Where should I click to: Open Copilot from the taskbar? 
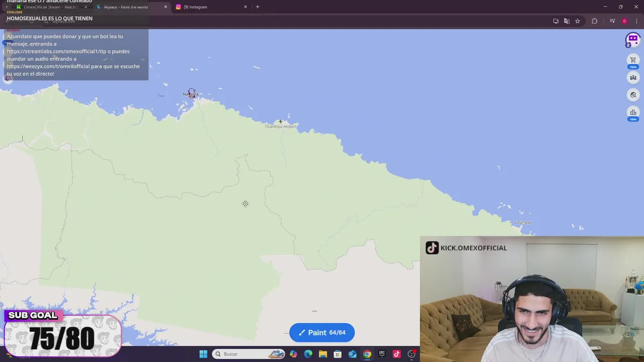point(293,354)
